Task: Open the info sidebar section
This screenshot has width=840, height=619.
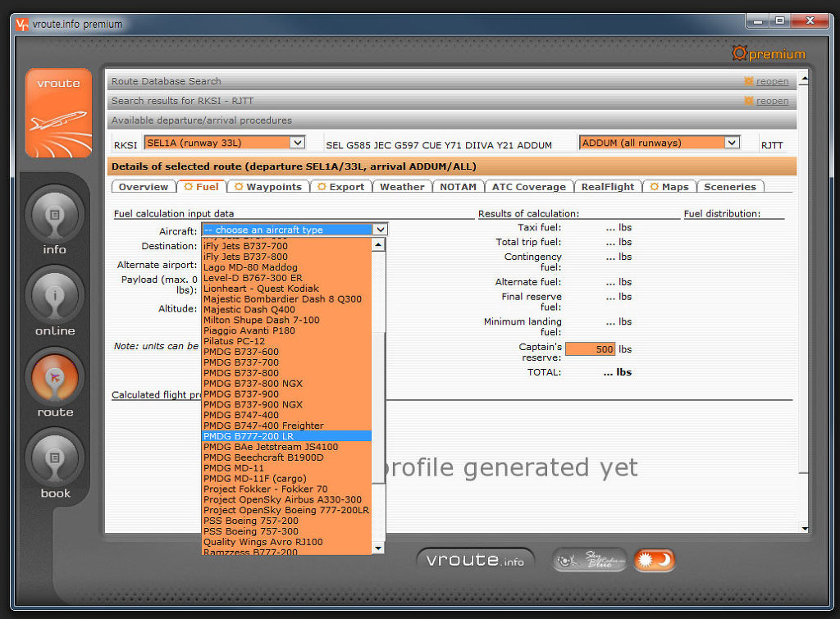Action: coord(55,215)
